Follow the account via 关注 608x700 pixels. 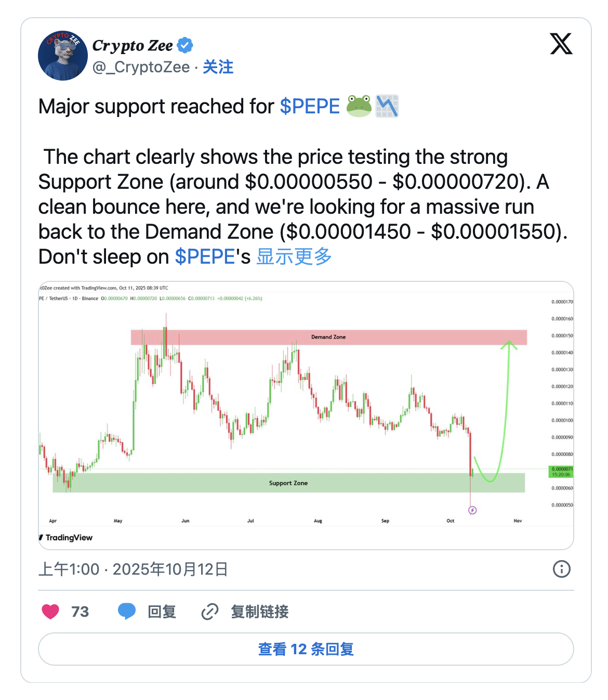(218, 67)
